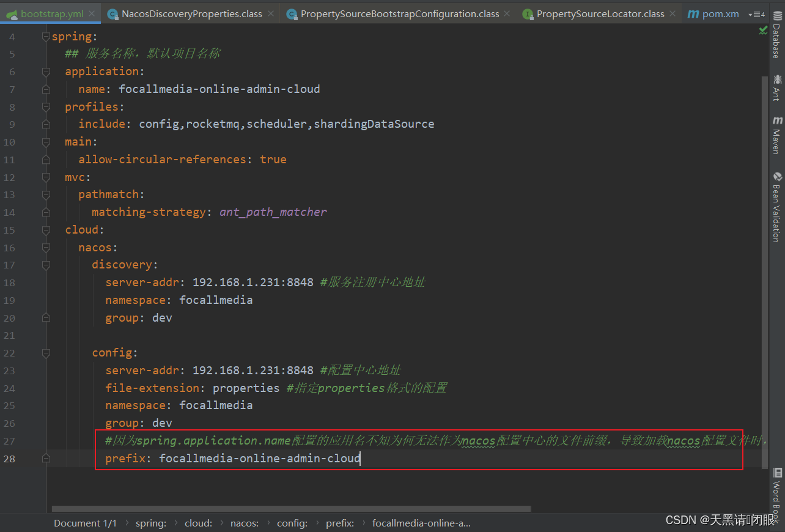
Task: Collapse the main: block fold marker
Action: click(x=46, y=142)
